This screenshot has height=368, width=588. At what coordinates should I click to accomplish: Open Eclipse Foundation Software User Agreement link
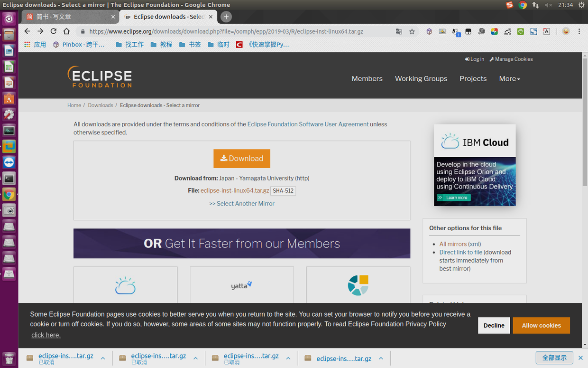pyautogui.click(x=308, y=124)
